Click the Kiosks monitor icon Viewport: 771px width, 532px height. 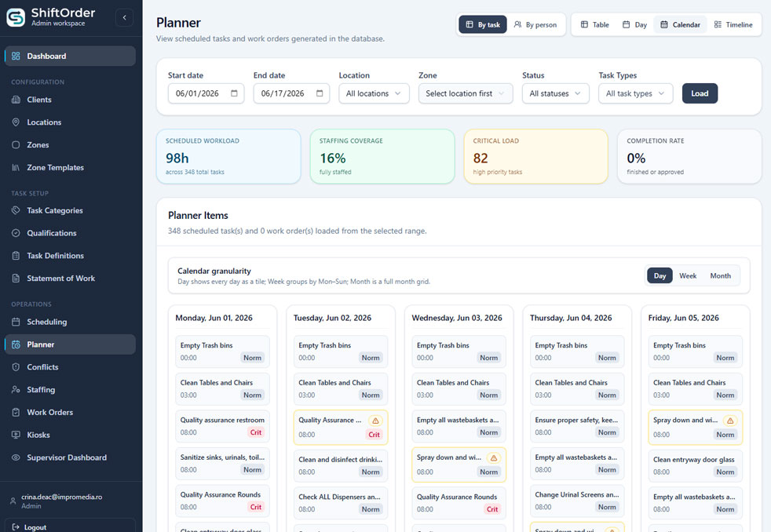click(16, 435)
